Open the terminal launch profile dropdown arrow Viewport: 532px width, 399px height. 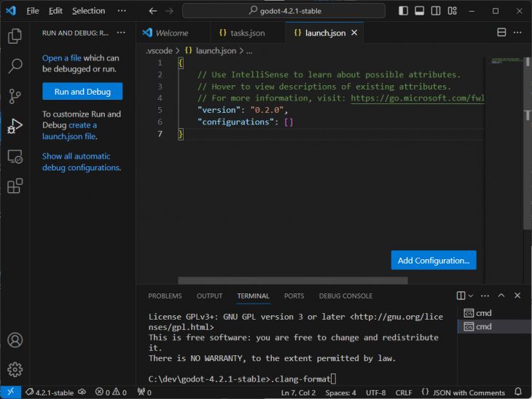click(x=471, y=296)
